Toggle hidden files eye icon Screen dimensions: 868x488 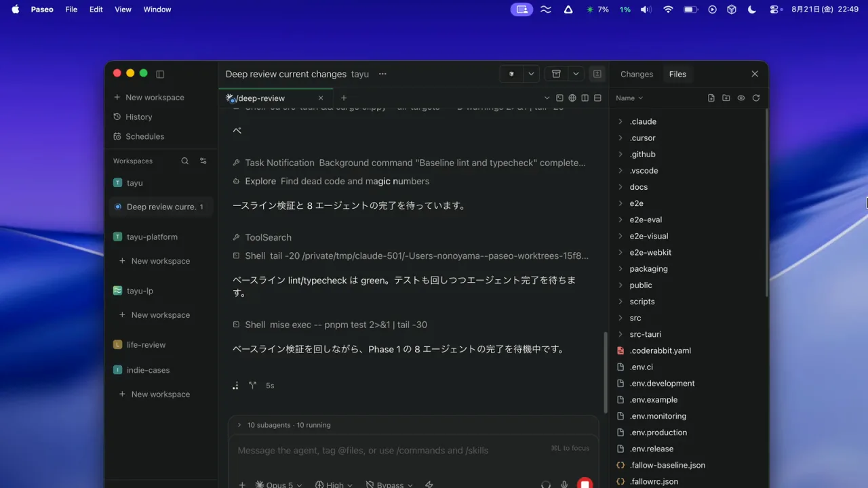tap(741, 98)
